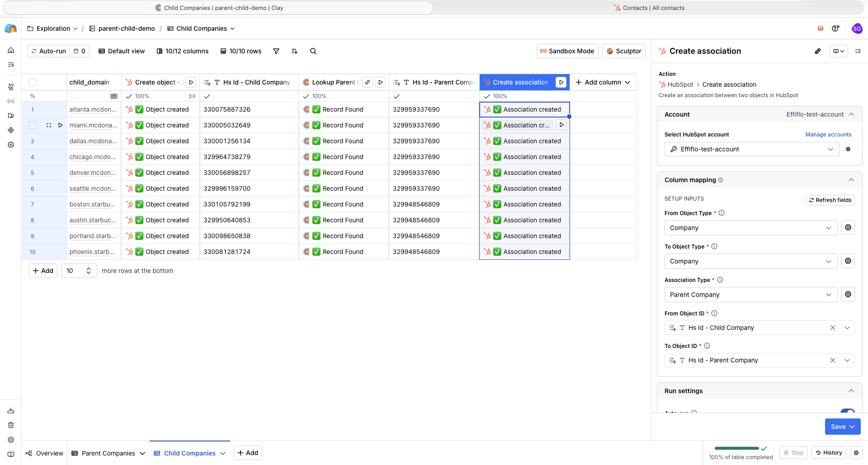868x465 pixels.
Task: Click the run-row play icon in miami row
Action: pos(61,125)
